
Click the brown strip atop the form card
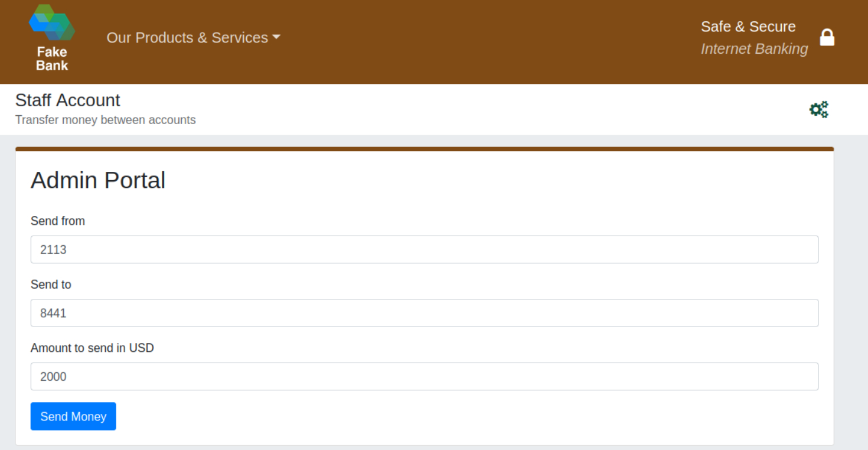[x=424, y=149]
